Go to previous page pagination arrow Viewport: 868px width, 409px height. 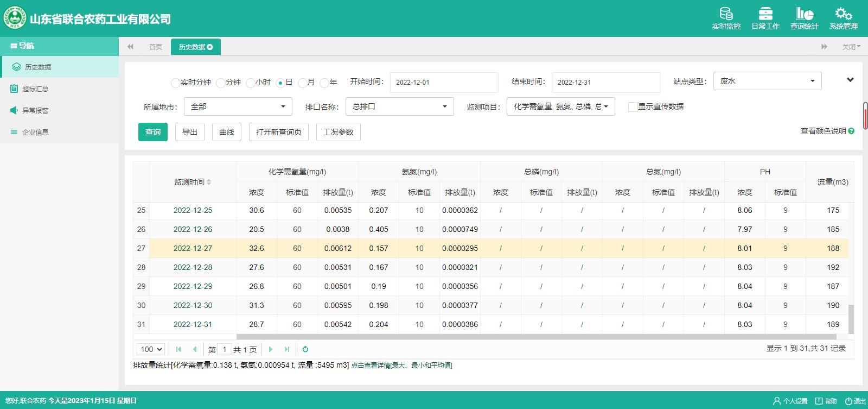click(195, 349)
